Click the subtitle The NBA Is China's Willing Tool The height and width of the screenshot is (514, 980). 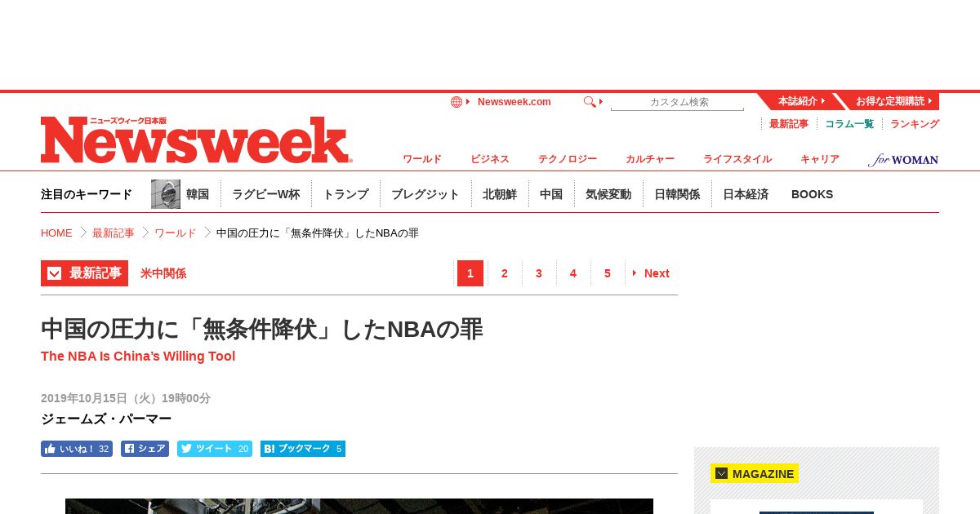click(x=138, y=357)
